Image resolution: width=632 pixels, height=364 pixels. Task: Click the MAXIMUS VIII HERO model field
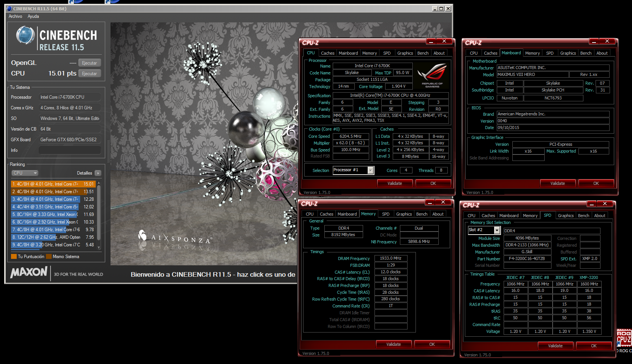click(x=532, y=74)
